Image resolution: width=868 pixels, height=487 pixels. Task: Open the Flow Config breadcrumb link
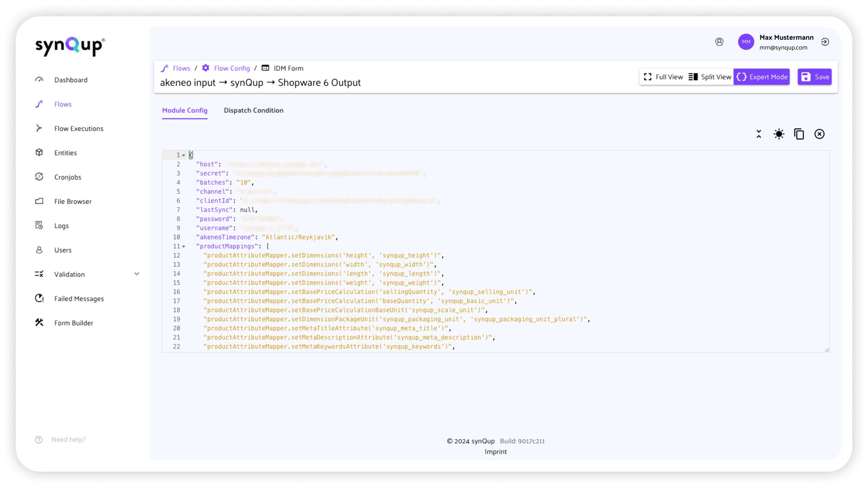click(232, 68)
